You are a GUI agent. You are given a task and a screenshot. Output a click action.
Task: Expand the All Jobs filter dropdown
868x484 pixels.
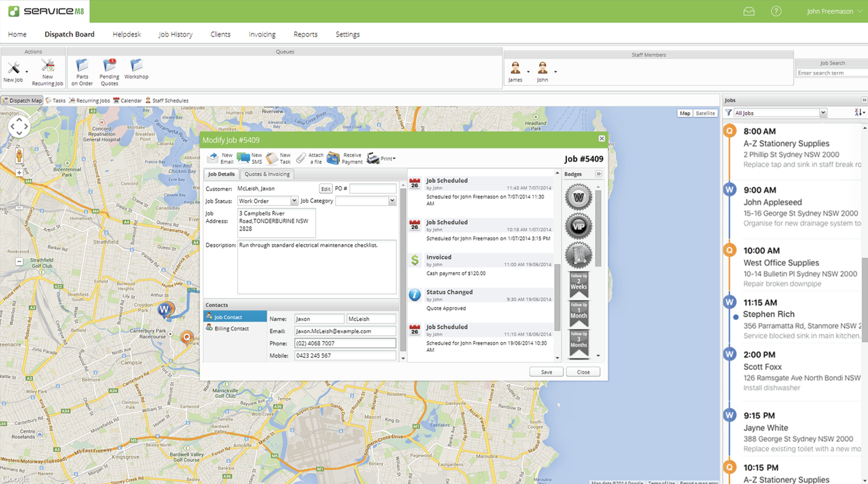(823, 113)
